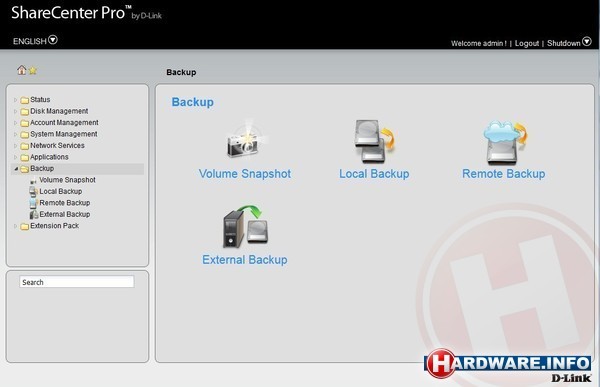Open the Remote Backup cloud icon
This screenshot has height=387, width=600.
[504, 142]
